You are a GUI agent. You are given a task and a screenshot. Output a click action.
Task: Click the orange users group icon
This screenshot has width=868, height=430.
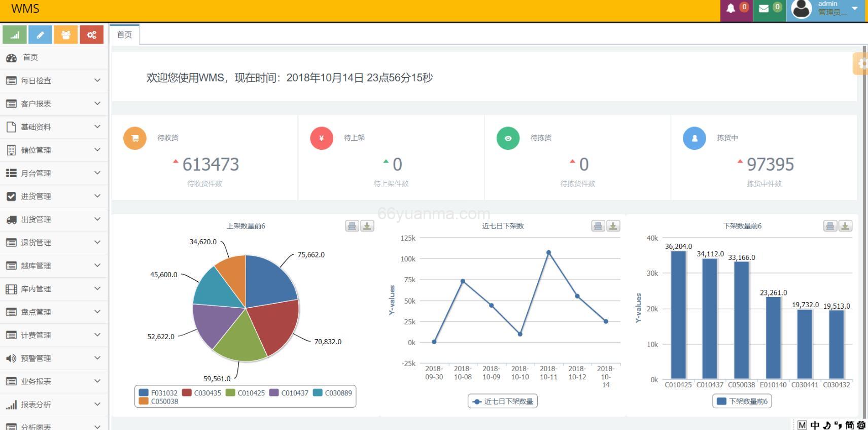click(x=66, y=35)
